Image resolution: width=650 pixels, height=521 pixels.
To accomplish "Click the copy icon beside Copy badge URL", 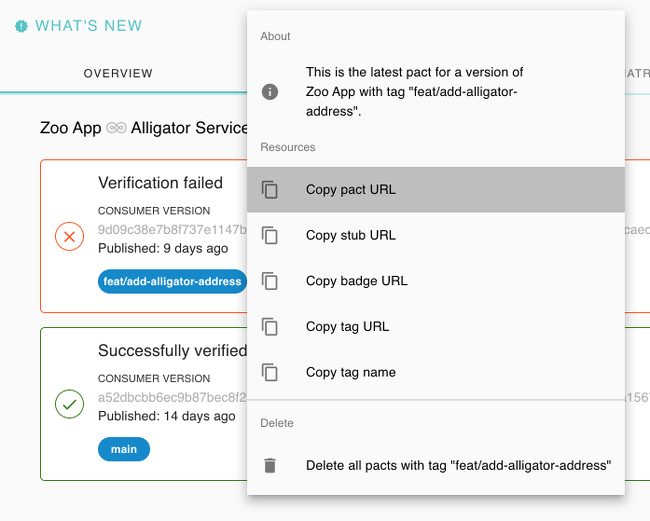I will point(270,281).
